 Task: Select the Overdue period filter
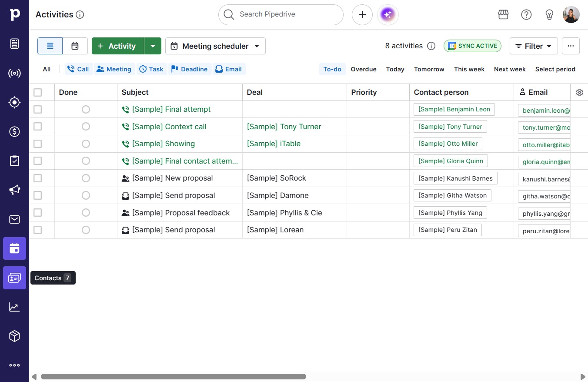pos(364,69)
